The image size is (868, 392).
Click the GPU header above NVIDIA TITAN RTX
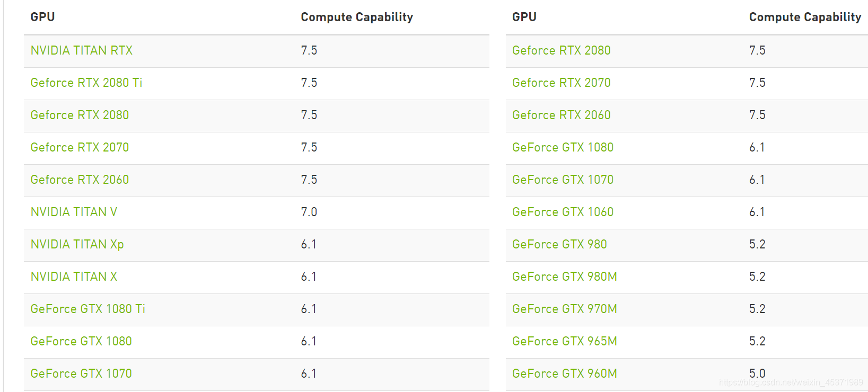tap(42, 17)
